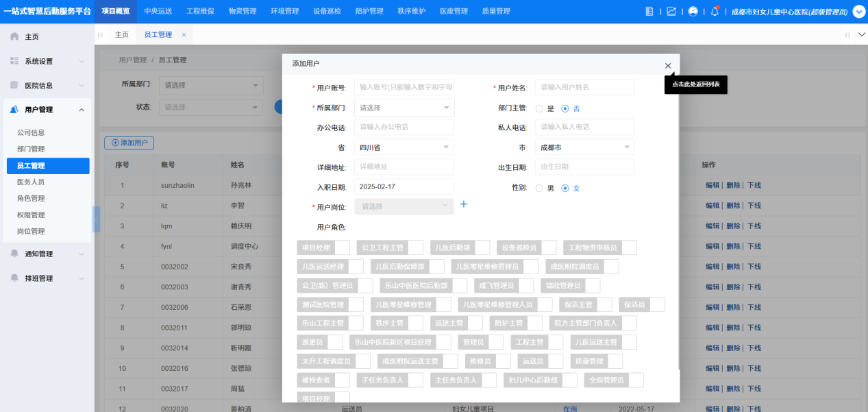868x412 pixels.
Task: Click 下线 in the lqm row
Action: pyautogui.click(x=754, y=226)
